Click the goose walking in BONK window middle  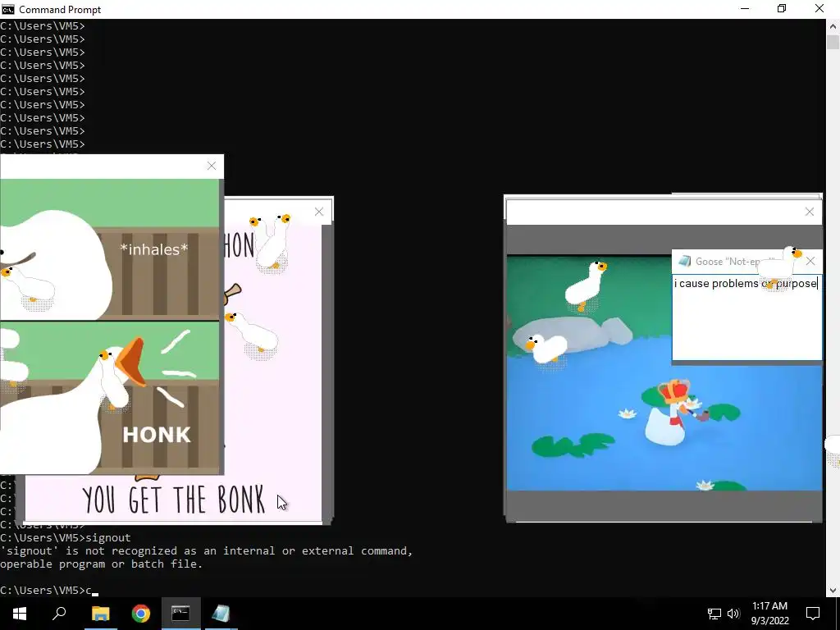(x=253, y=335)
